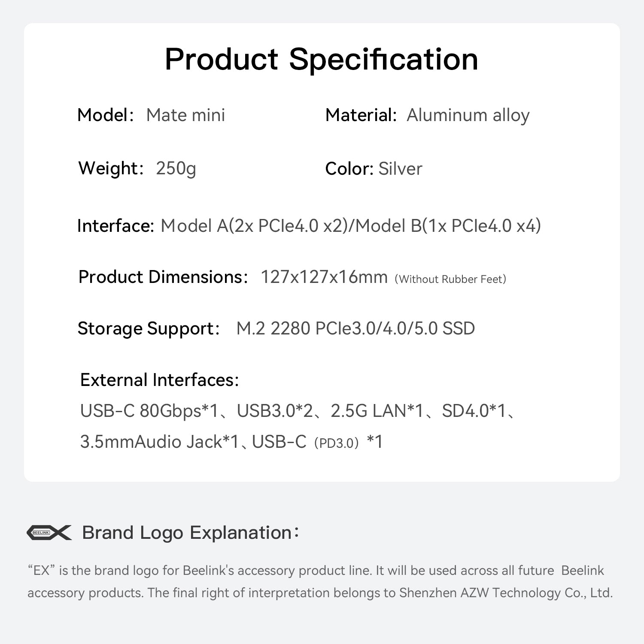
Task: Click the Material label
Action: click(361, 115)
